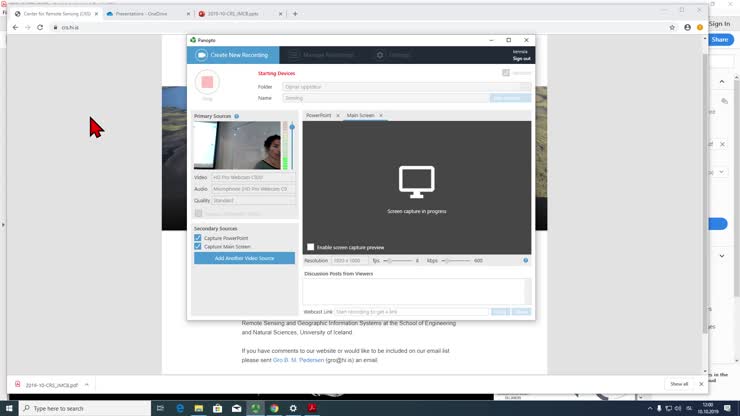Image resolution: width=740 pixels, height=416 pixels.
Task: Click Sign out in Panopto
Action: coord(521,59)
